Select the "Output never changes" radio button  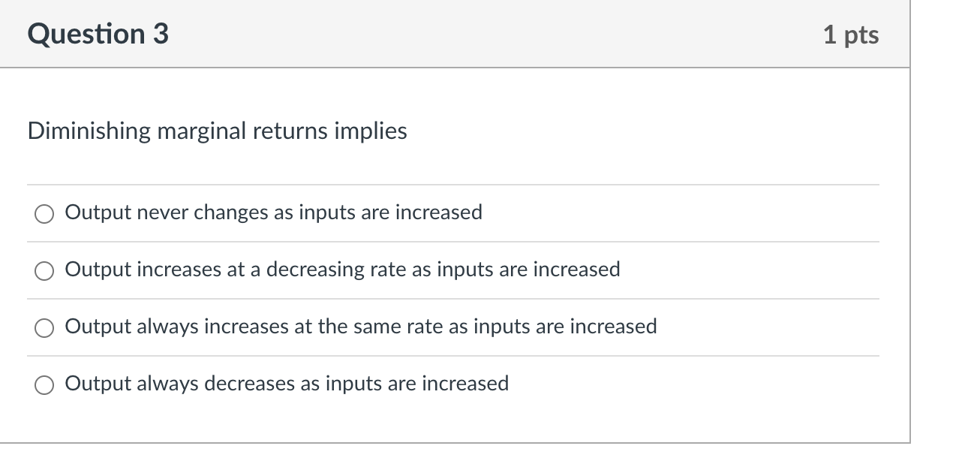(44, 214)
